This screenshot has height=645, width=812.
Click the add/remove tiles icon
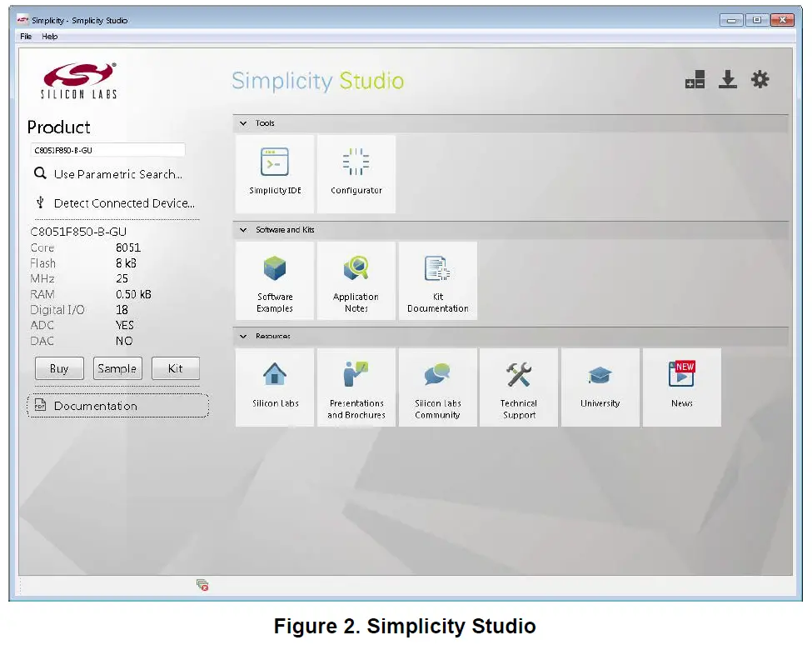pyautogui.click(x=695, y=80)
